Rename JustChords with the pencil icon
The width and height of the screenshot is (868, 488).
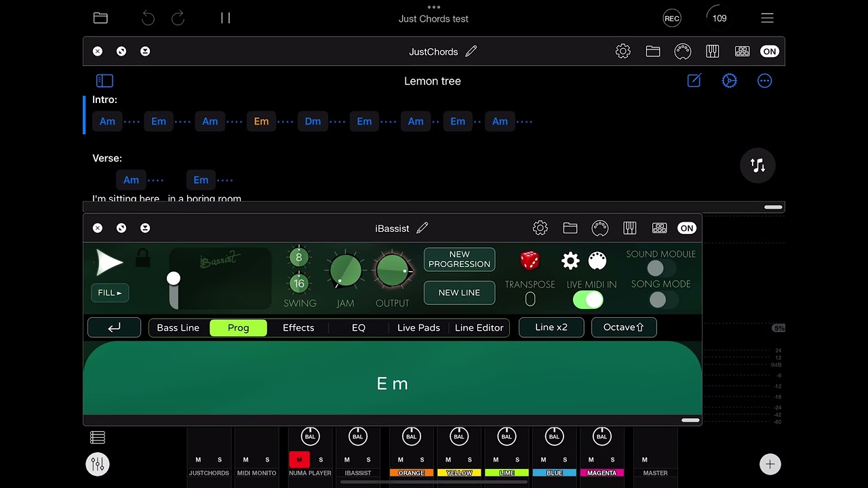(x=471, y=52)
